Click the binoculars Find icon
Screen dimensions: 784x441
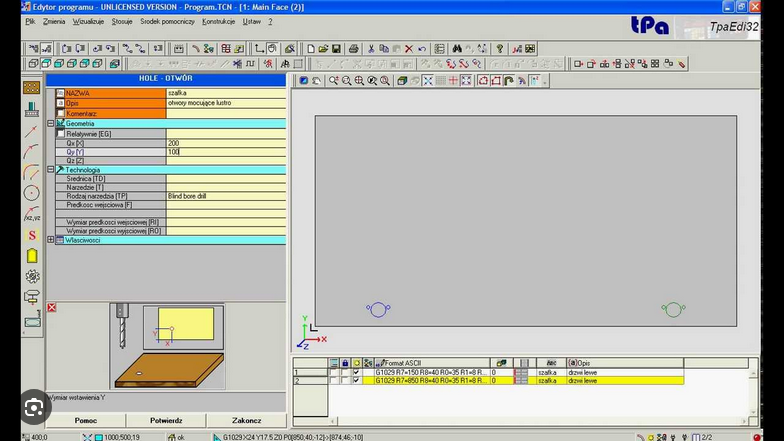click(x=457, y=48)
